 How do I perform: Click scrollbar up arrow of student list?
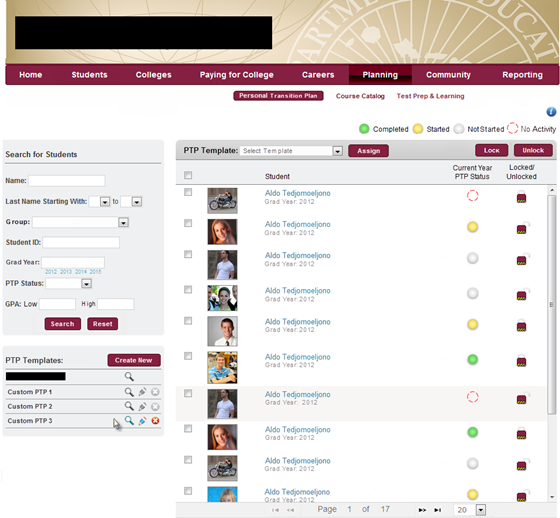point(552,190)
